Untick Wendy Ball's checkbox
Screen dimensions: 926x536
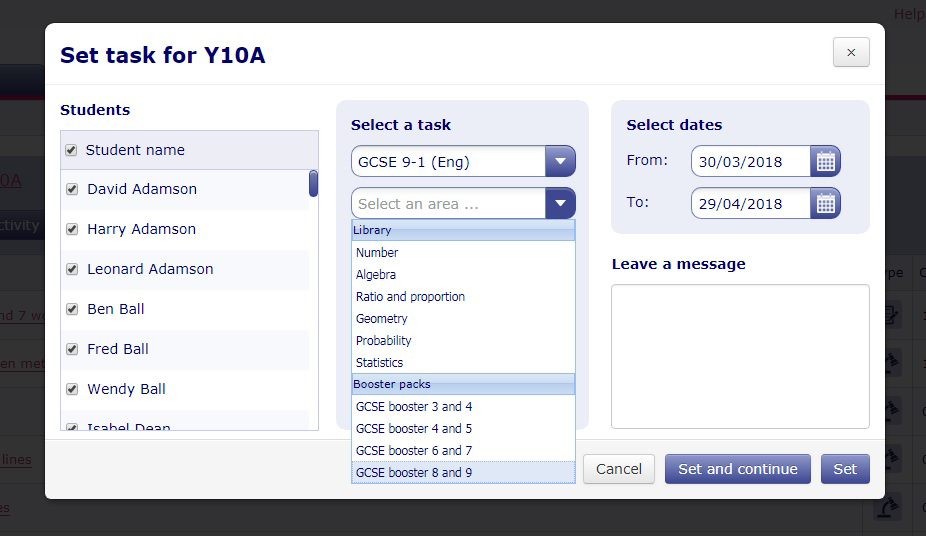(x=72, y=389)
